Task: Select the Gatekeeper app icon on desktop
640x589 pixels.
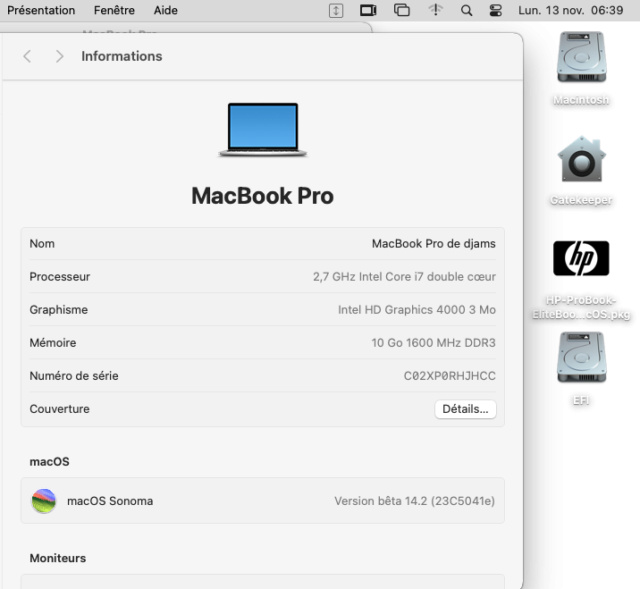Action: coord(582,159)
